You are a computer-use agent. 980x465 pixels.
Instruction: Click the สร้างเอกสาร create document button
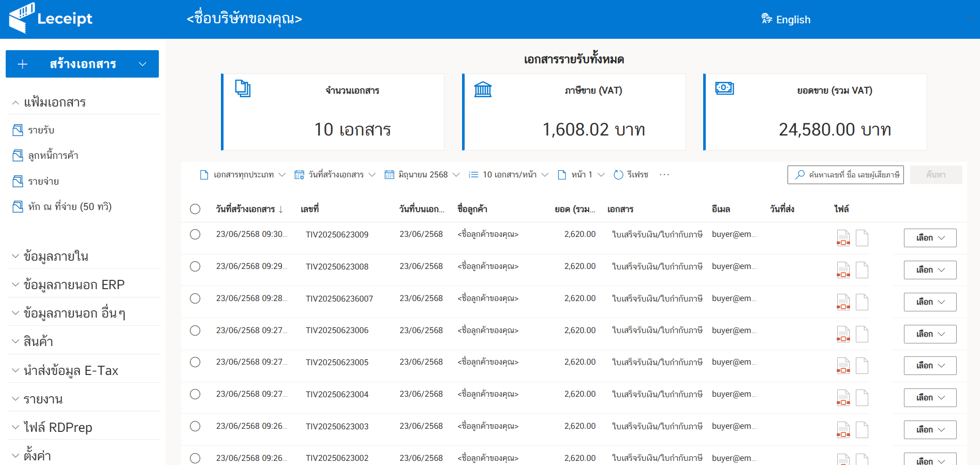(x=82, y=64)
